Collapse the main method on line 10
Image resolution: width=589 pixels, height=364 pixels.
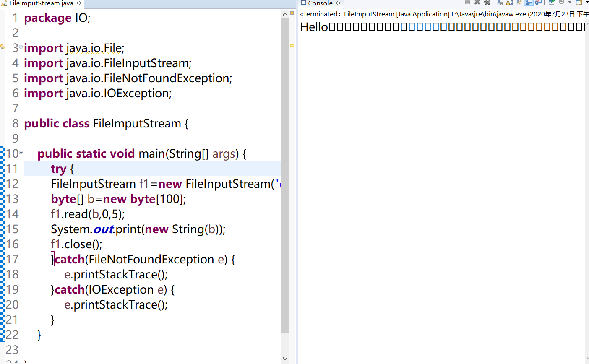click(21, 152)
